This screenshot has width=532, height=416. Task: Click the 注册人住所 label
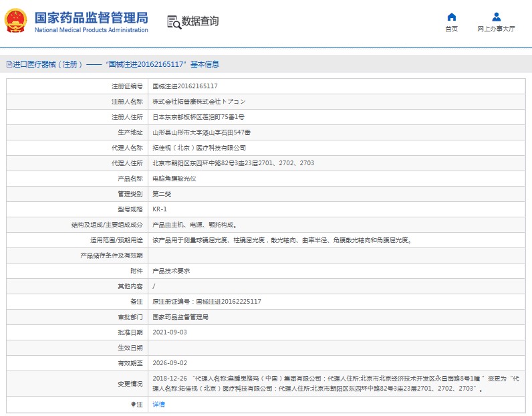coord(127,117)
